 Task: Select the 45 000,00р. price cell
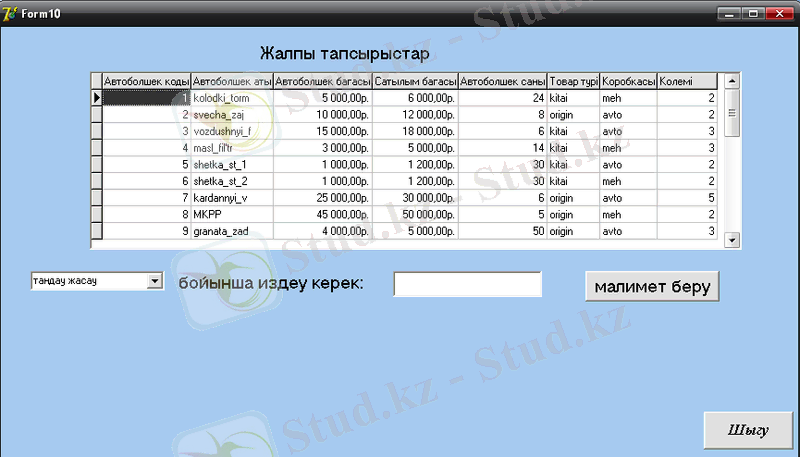tap(322, 214)
